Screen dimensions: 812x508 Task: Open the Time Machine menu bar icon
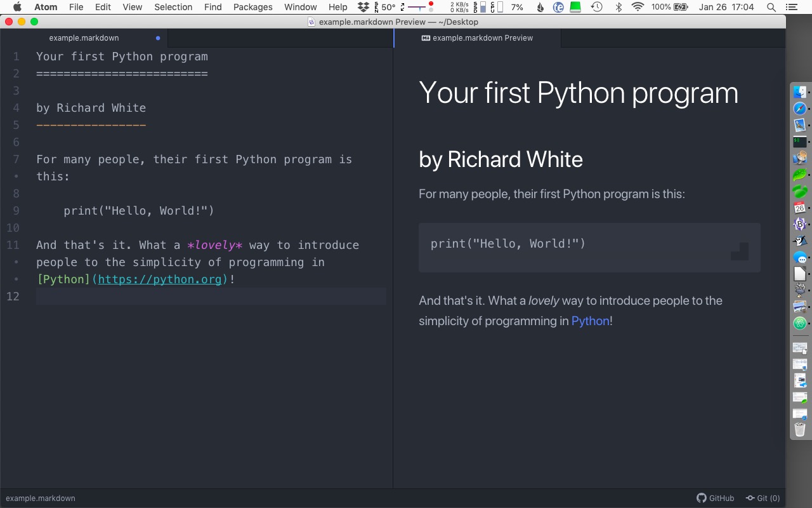597,7
